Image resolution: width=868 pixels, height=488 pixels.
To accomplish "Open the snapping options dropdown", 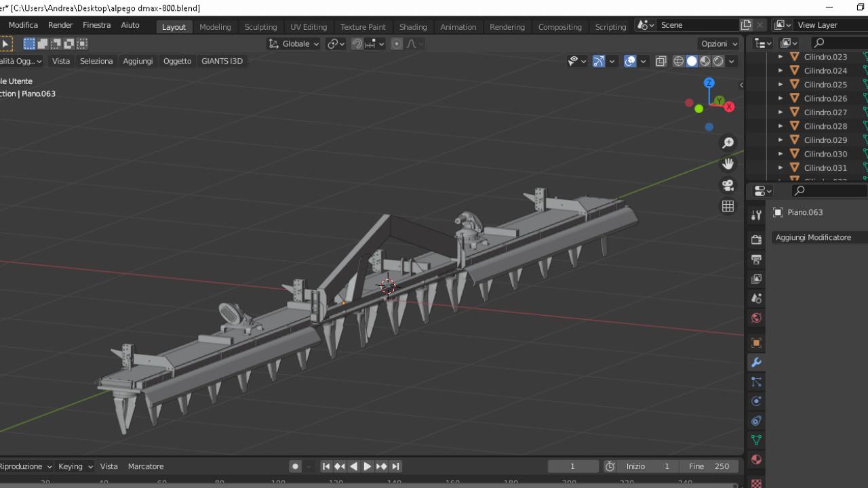I will coord(374,43).
